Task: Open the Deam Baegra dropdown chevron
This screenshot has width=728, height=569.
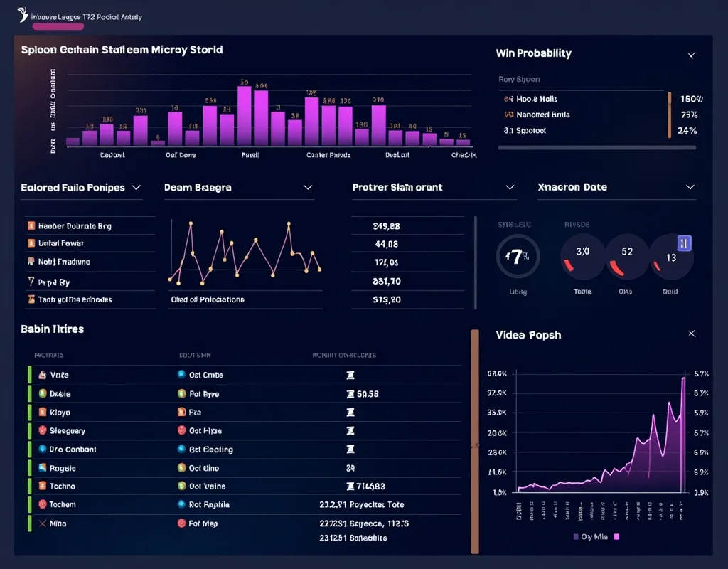Action: click(x=308, y=188)
